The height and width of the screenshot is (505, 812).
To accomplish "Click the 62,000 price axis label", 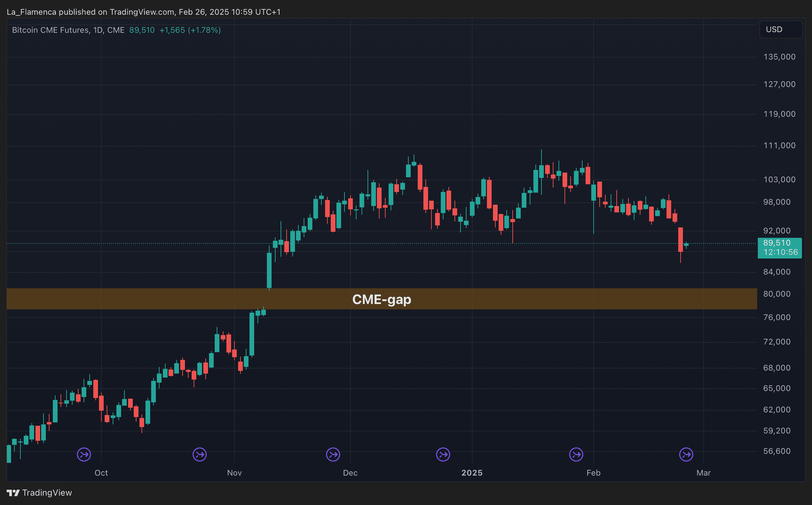I will click(777, 410).
